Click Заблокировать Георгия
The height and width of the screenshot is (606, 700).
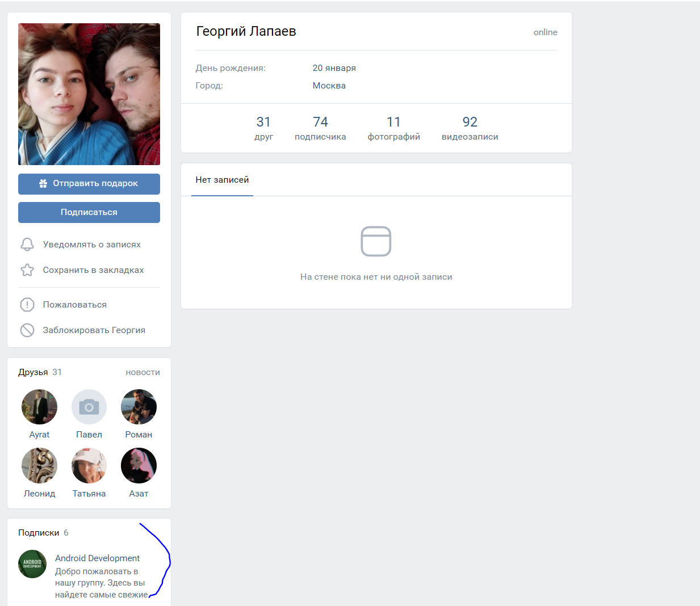coord(94,330)
